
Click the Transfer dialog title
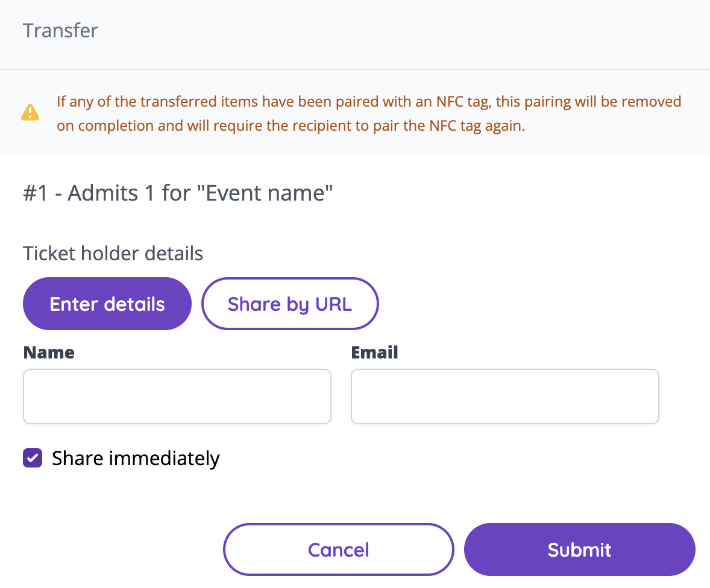click(60, 31)
